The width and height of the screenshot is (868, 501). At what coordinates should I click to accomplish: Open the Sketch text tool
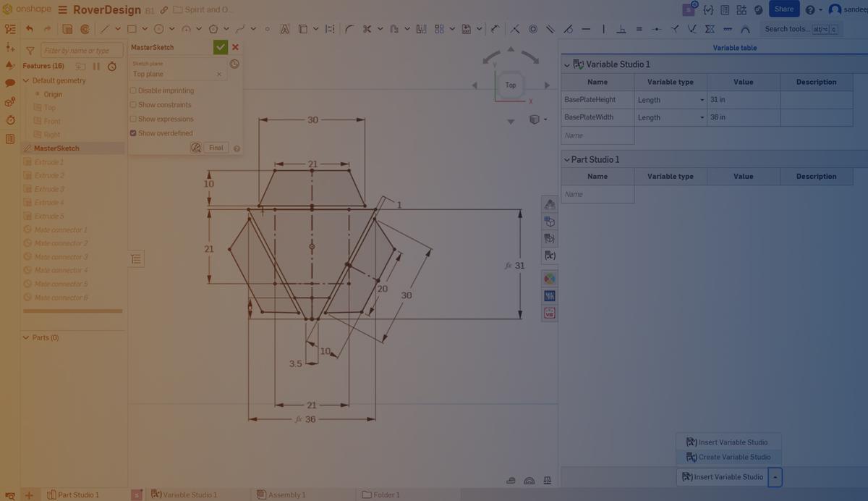(284, 29)
